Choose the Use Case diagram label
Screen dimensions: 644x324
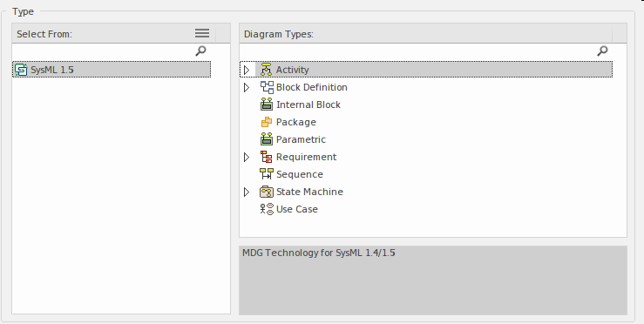coord(297,209)
